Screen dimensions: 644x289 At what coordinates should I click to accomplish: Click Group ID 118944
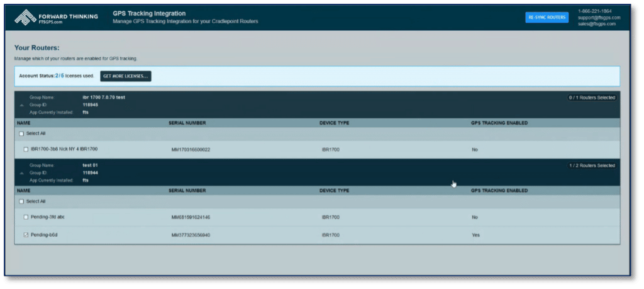(91, 173)
